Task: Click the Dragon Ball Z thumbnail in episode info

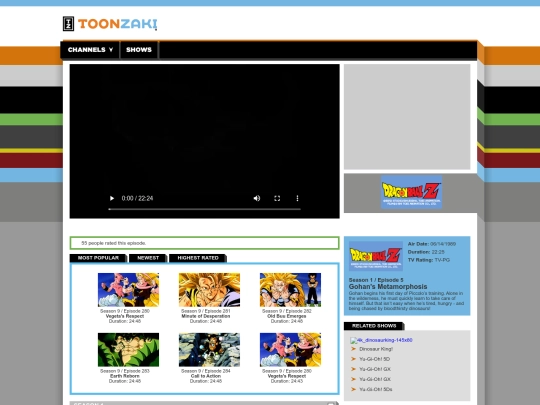Action: (x=376, y=256)
